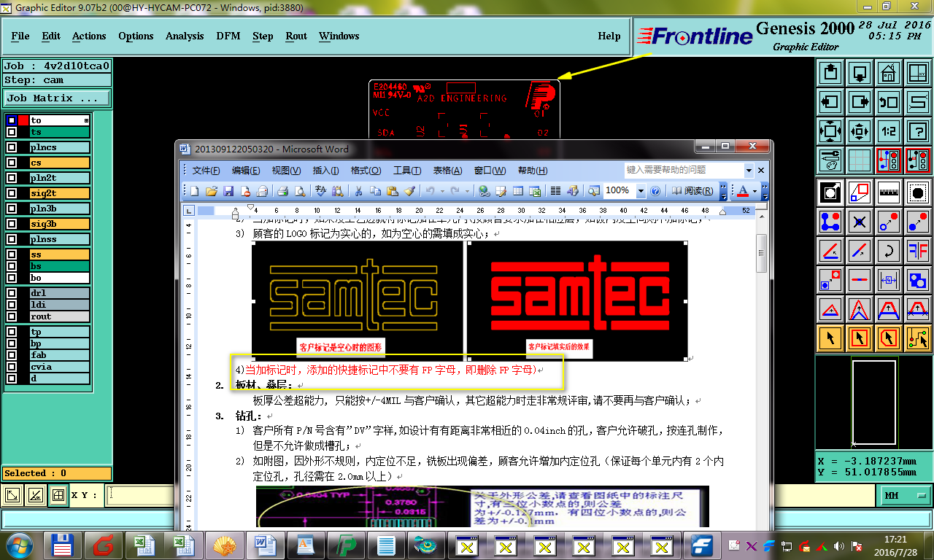934x560 pixels.
Task: Toggle display checkbox for layer plnss
Action: (12, 239)
